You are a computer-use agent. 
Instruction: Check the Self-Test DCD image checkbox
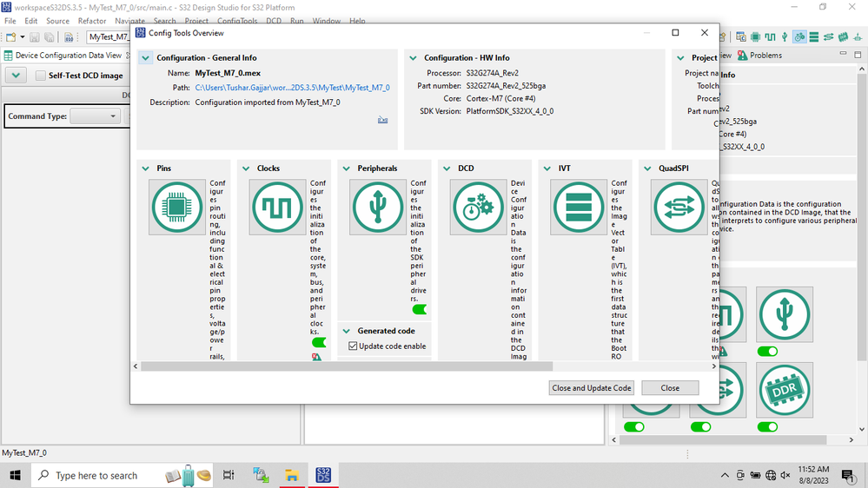pos(41,76)
